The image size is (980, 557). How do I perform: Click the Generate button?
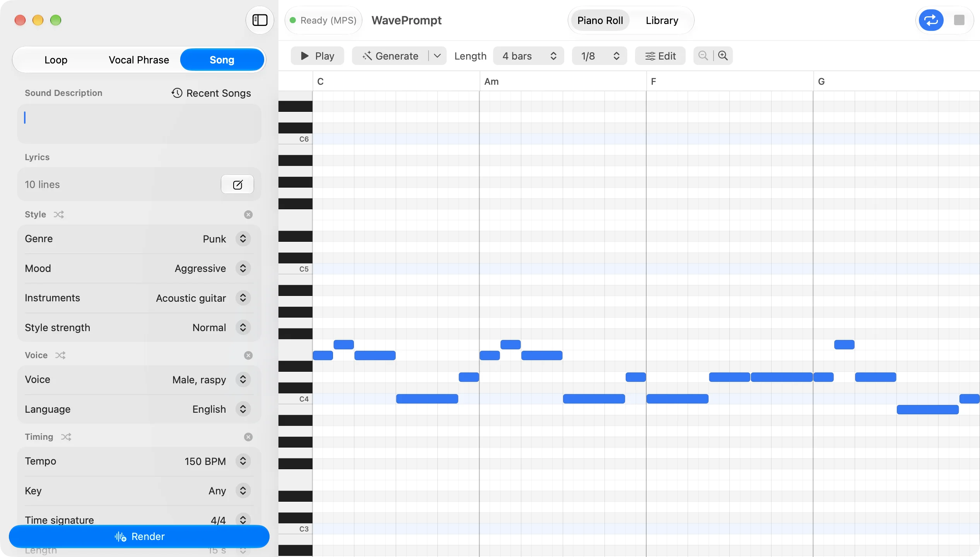click(x=390, y=56)
